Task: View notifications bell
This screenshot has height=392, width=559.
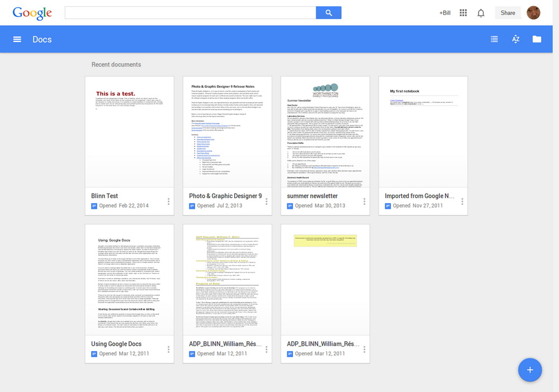Action: pyautogui.click(x=481, y=13)
